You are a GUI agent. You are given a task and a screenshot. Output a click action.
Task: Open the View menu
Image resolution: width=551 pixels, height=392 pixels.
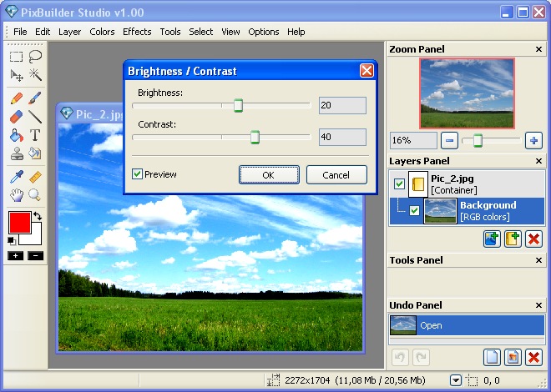click(x=230, y=32)
